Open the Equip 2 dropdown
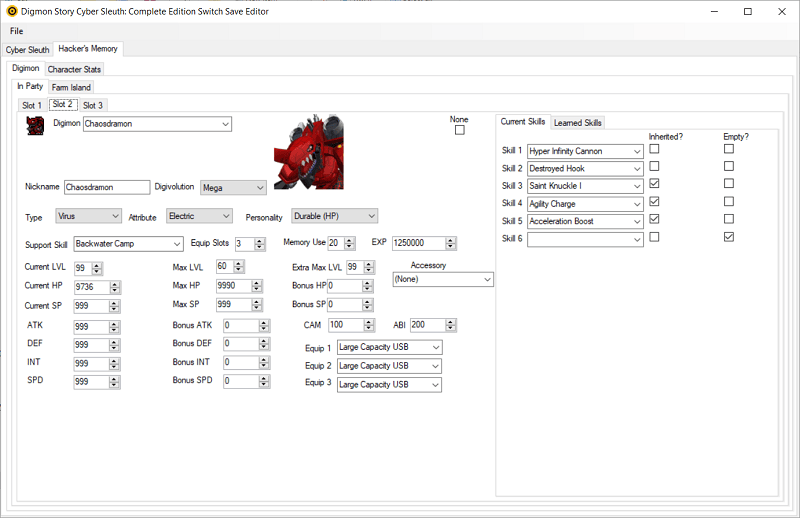The width and height of the screenshot is (800, 518). (389, 366)
